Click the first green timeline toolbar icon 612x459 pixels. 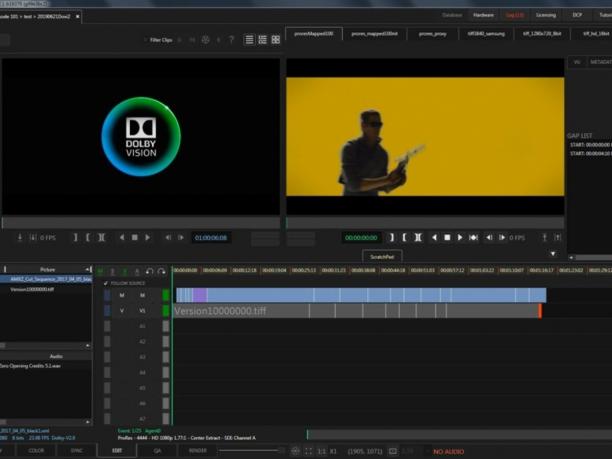click(x=100, y=271)
